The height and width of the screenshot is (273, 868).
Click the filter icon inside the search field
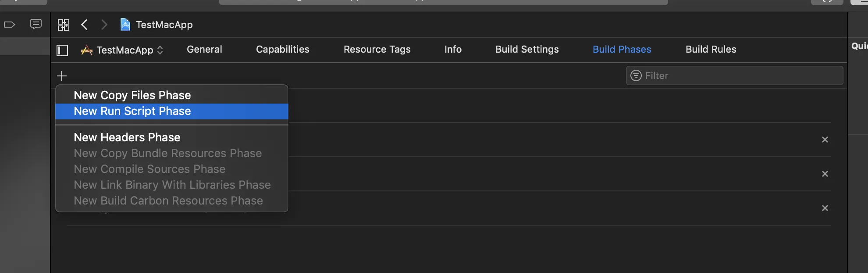pyautogui.click(x=636, y=75)
